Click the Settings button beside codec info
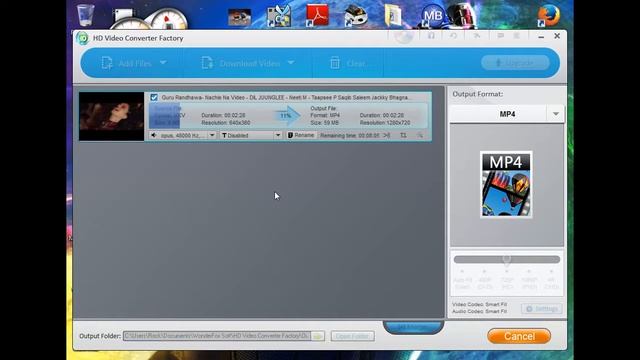Image resolution: width=640 pixels, height=360 pixels. click(542, 309)
